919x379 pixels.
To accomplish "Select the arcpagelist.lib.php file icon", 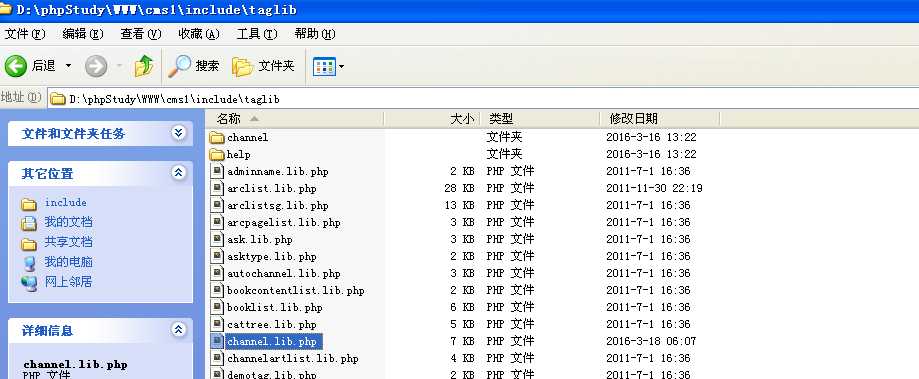I will tap(217, 223).
